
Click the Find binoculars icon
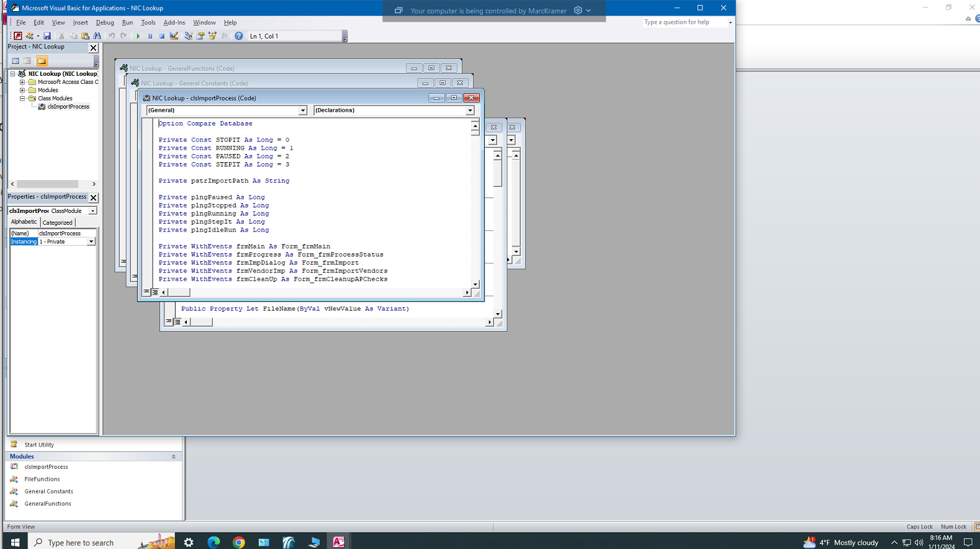97,36
